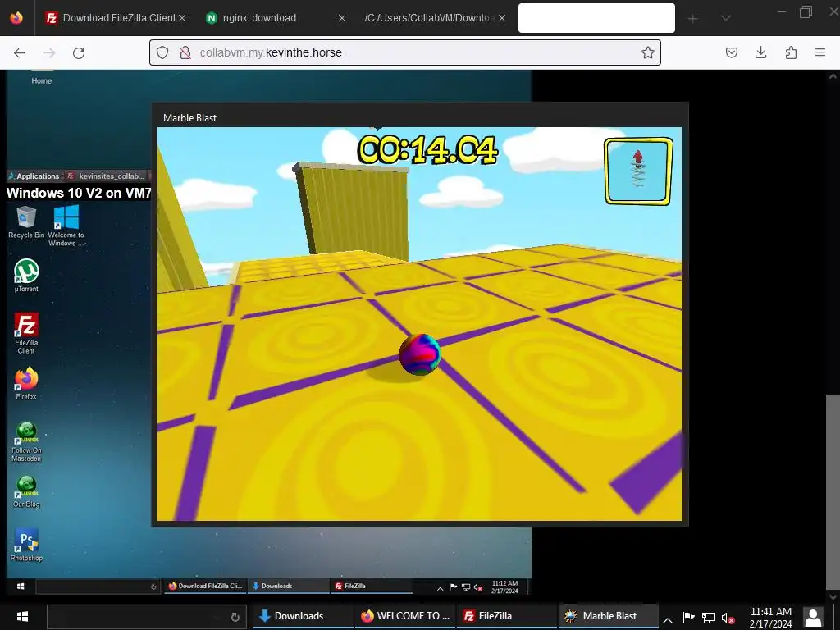Select the Our Blog desktop icon
The width and height of the screenshot is (840, 630).
(26, 492)
